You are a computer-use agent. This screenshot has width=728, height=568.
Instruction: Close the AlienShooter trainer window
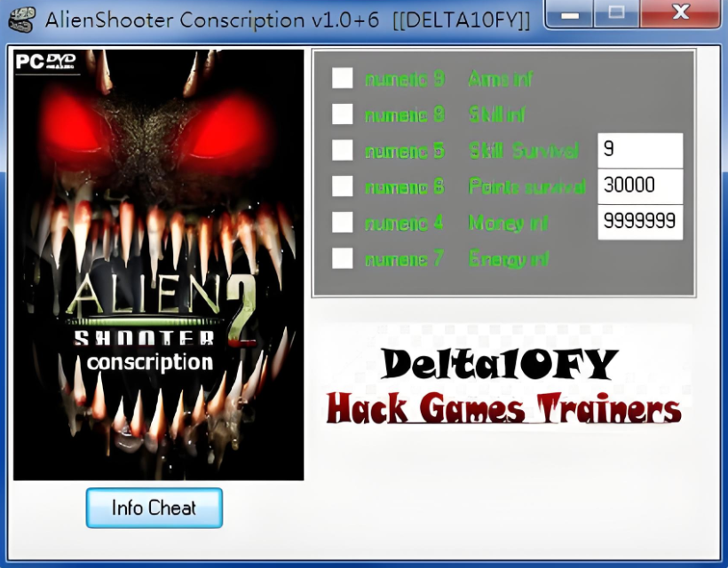click(680, 15)
